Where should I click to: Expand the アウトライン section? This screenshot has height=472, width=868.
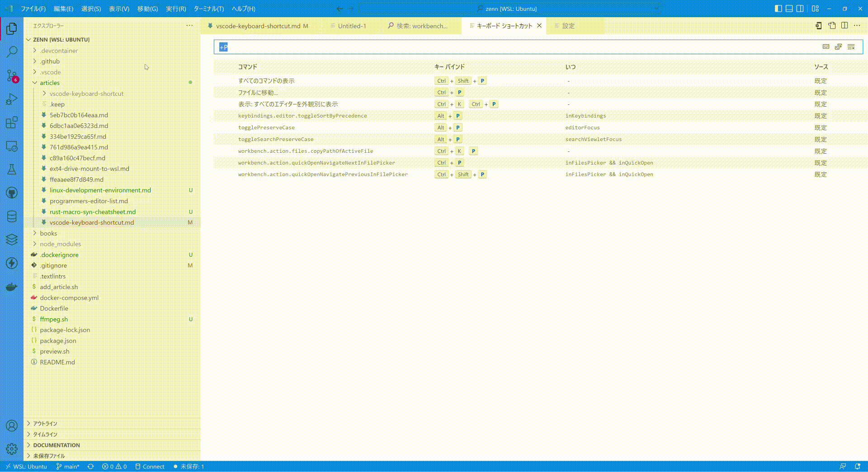point(112,424)
